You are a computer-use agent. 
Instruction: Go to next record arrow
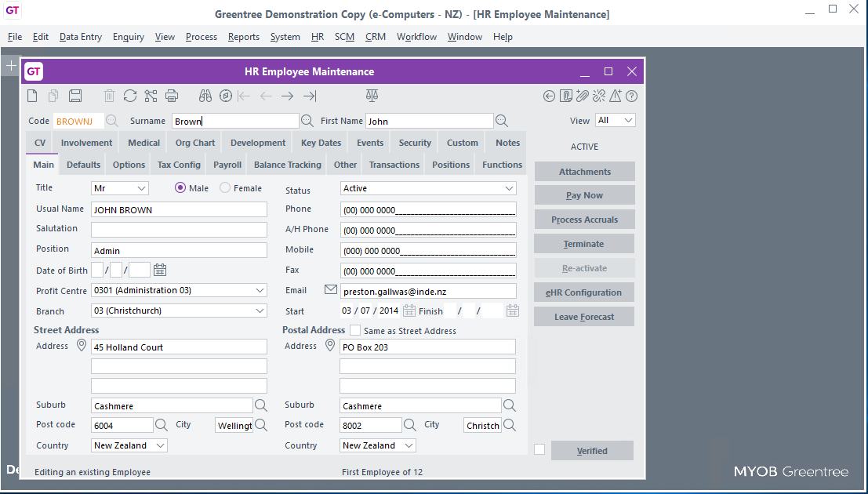point(287,96)
